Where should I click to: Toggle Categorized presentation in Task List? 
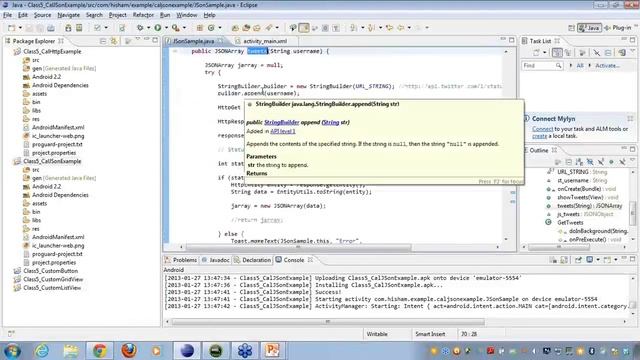coord(557,53)
